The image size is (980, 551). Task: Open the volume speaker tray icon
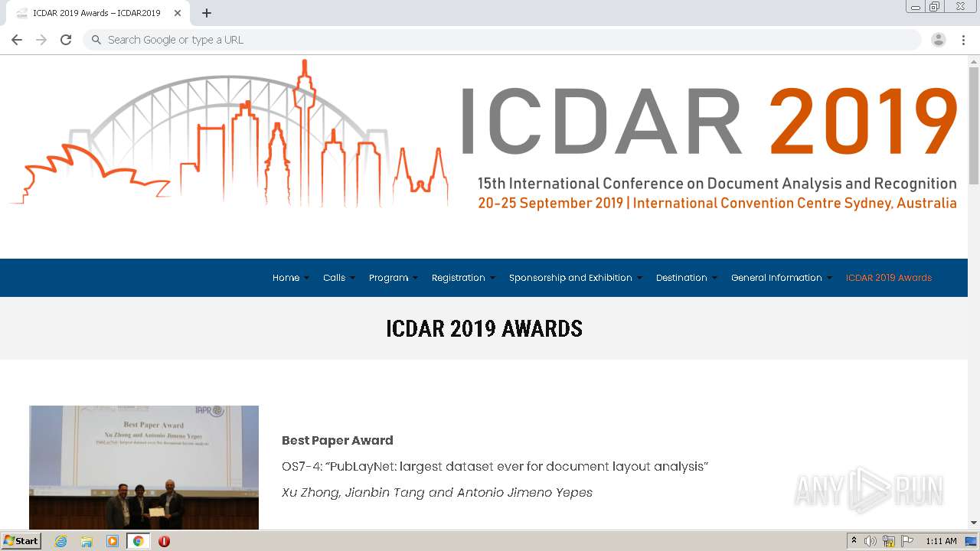pyautogui.click(x=871, y=541)
